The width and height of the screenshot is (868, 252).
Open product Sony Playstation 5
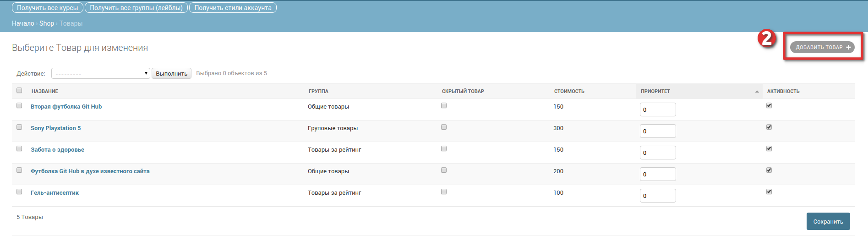click(55, 128)
